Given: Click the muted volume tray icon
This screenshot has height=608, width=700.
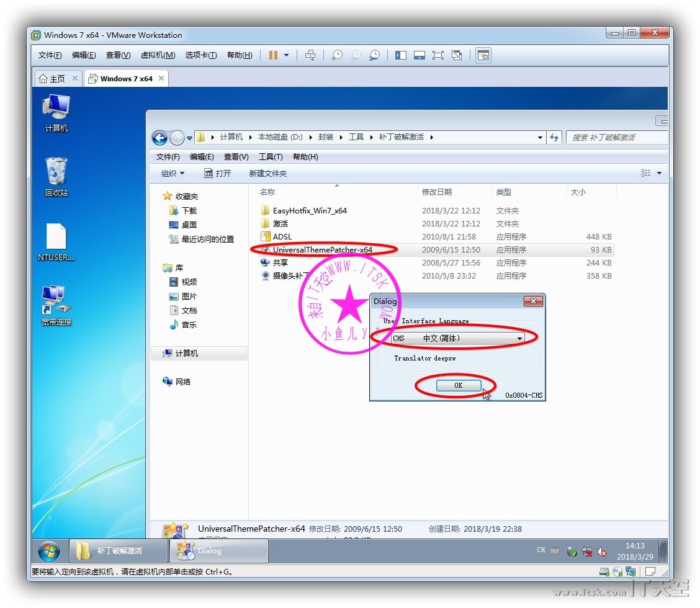Looking at the screenshot, I should pos(601,552).
